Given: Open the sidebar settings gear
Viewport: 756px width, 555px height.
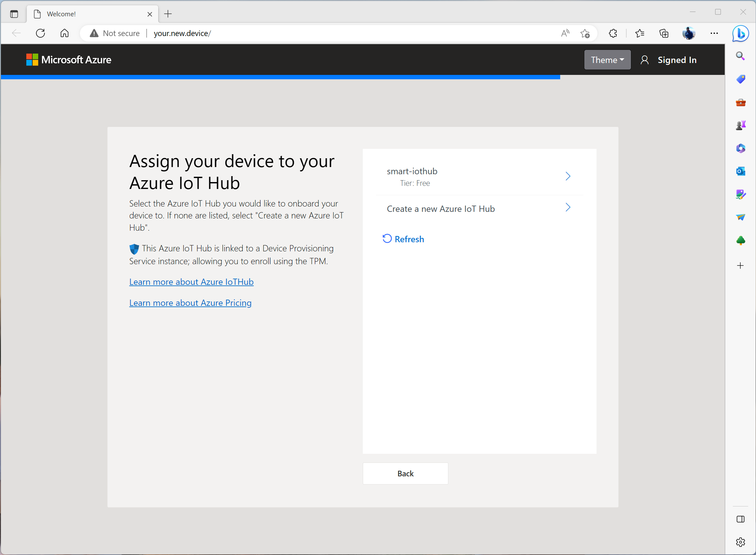Looking at the screenshot, I should tap(741, 542).
